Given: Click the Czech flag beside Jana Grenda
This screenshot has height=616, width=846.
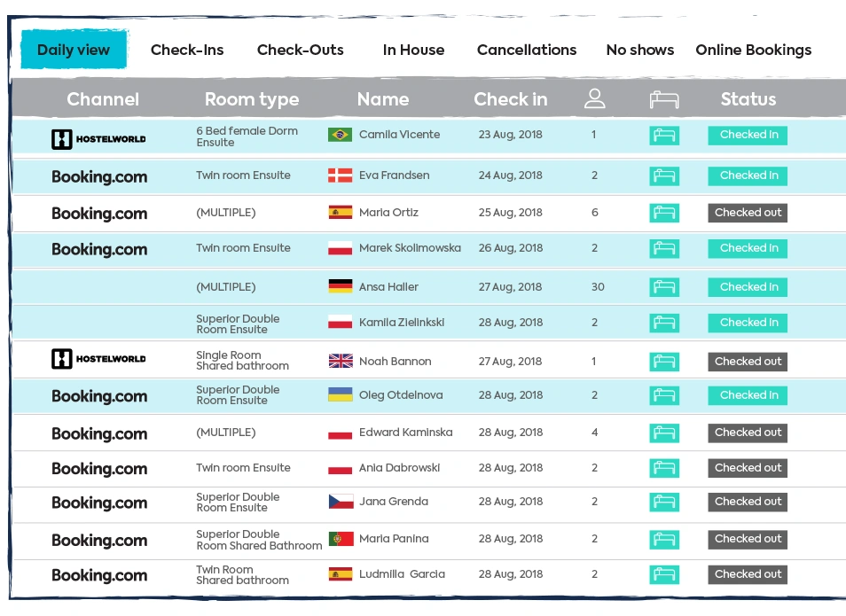Looking at the screenshot, I should point(341,502).
